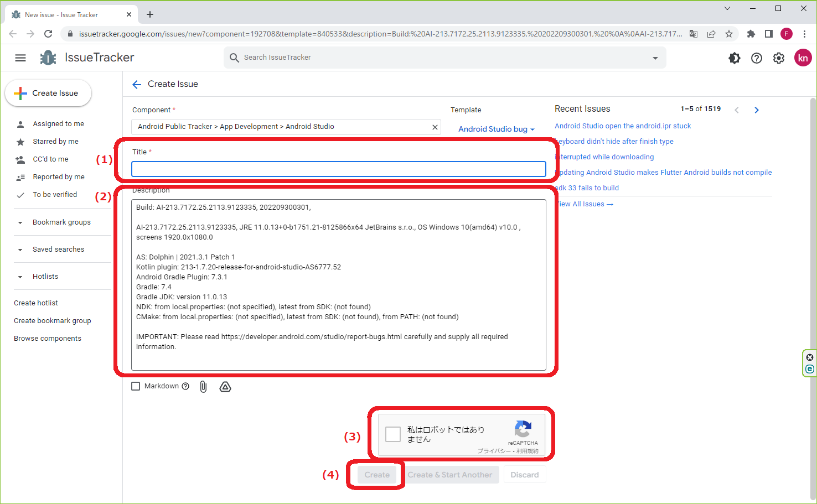Expand Hotlists section
This screenshot has width=817, height=504.
(20, 277)
